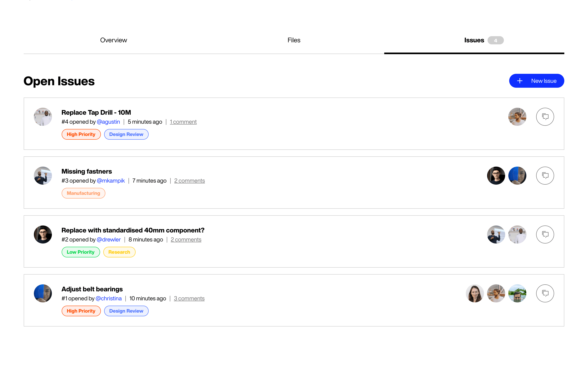
Task: Open issue titled Missing fastners
Action: pyautogui.click(x=87, y=171)
